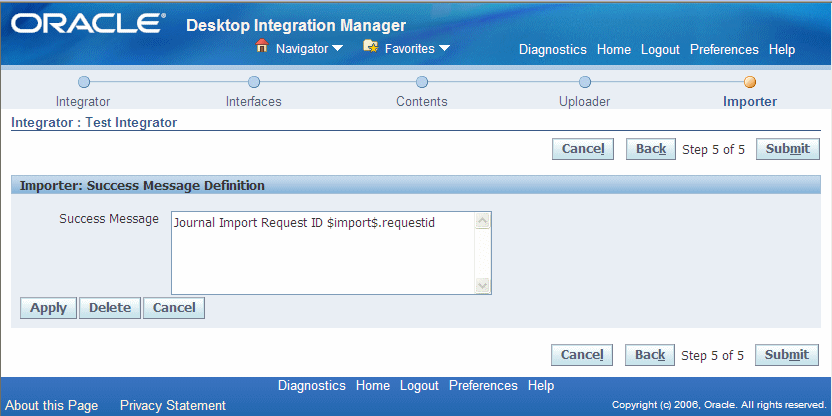832x416 pixels.
Task: Click the bottom Cancel button
Action: click(x=582, y=355)
